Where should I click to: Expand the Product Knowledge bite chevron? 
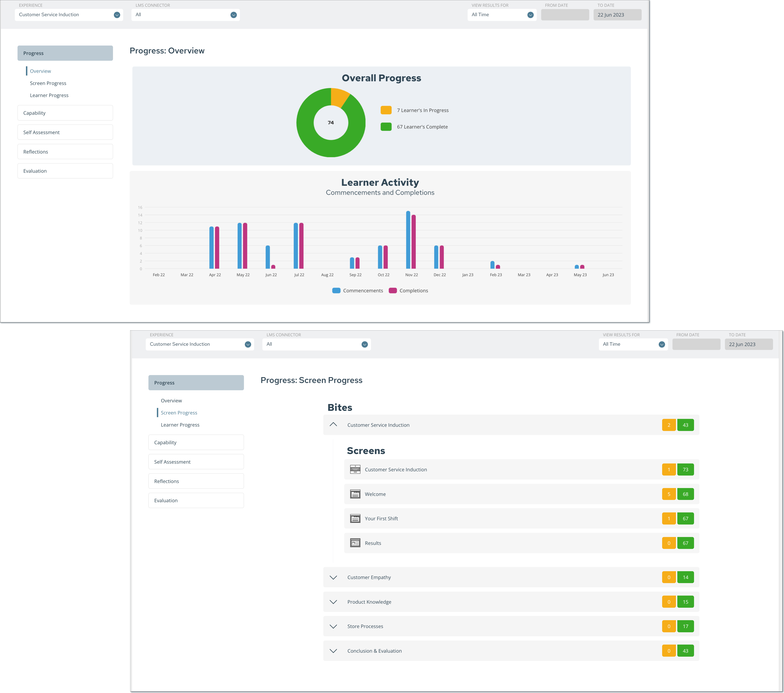[333, 602]
